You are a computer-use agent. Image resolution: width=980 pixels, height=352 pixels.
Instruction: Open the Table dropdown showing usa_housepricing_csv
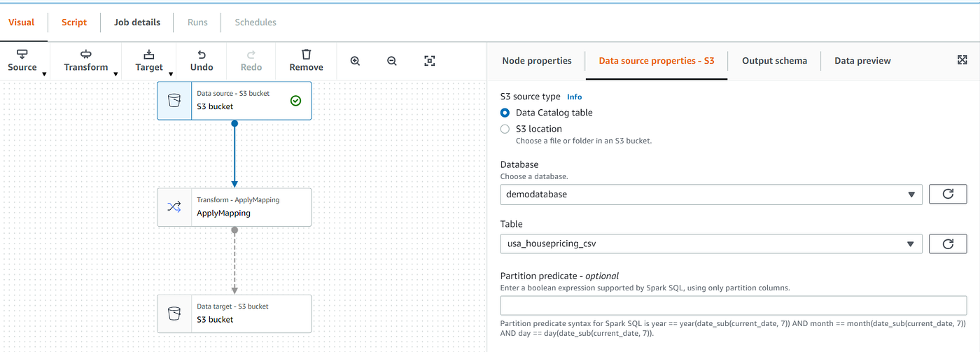[x=711, y=244]
